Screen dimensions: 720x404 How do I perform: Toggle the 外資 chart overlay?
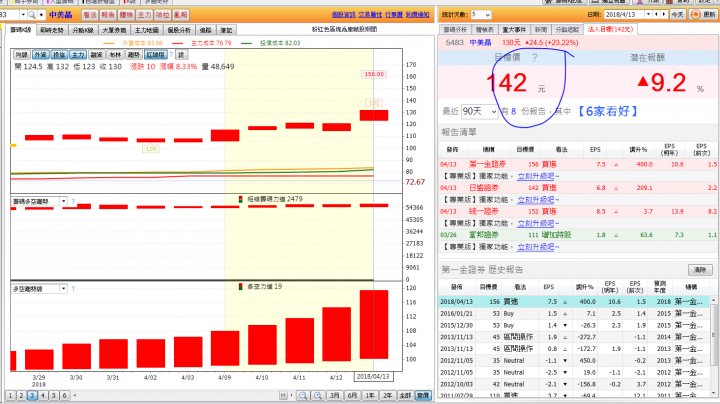[40, 55]
